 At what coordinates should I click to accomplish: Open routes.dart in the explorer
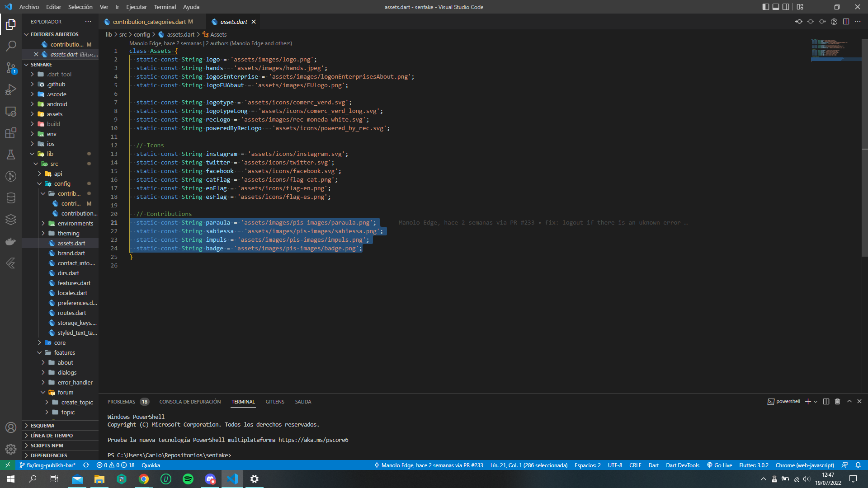click(x=72, y=313)
